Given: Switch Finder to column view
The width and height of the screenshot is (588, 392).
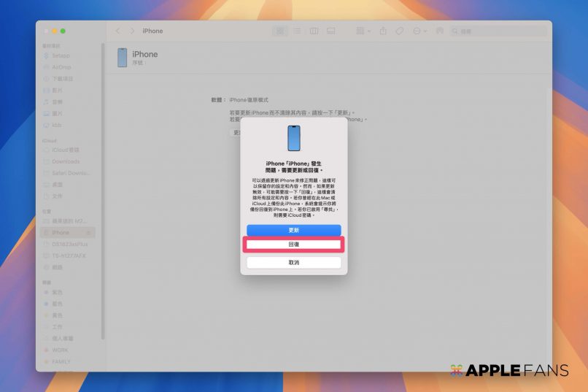Looking at the screenshot, I should click(x=314, y=31).
